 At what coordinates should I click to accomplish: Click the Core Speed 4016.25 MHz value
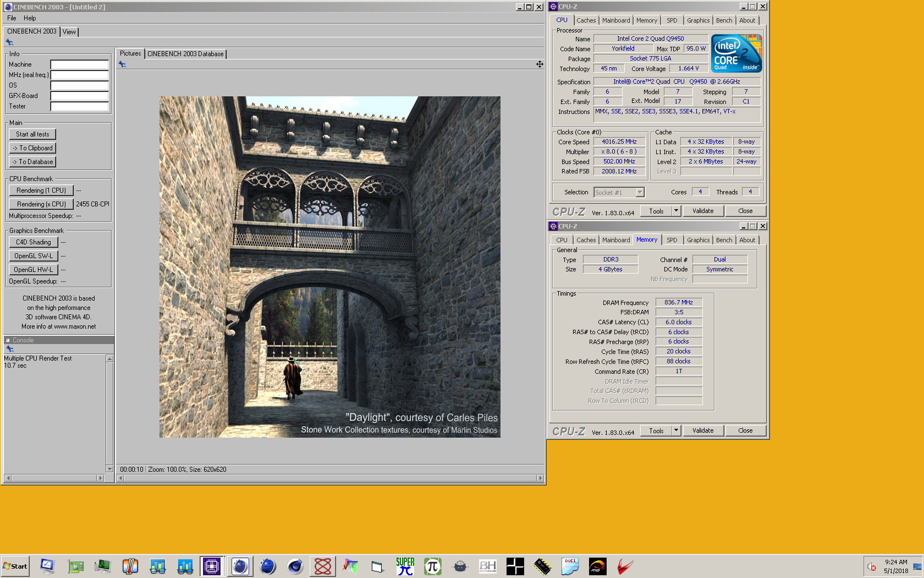[x=619, y=141]
